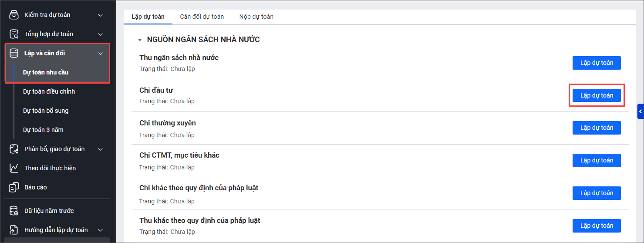Click the Dữ liệu năm trước database icon
Image resolution: width=644 pixels, height=243 pixels.
tap(14, 211)
